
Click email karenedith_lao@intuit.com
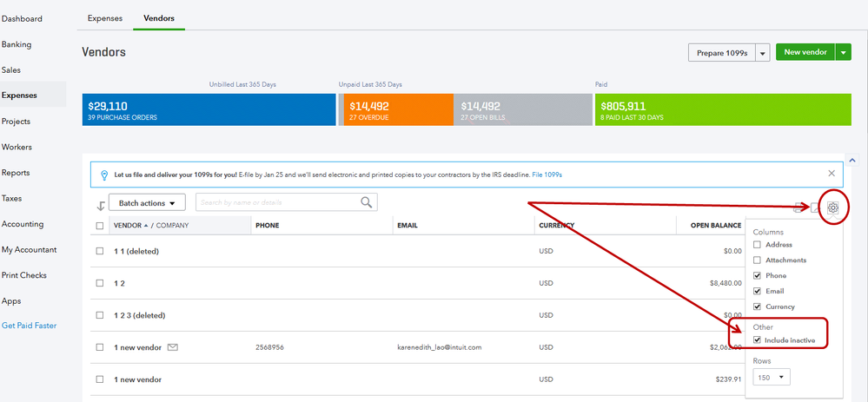pos(440,348)
